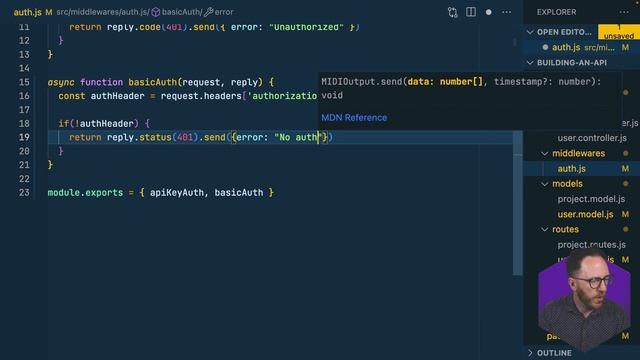This screenshot has width=640, height=360.
Task: Click the unsaved changes dot indicator
Action: click(489, 12)
